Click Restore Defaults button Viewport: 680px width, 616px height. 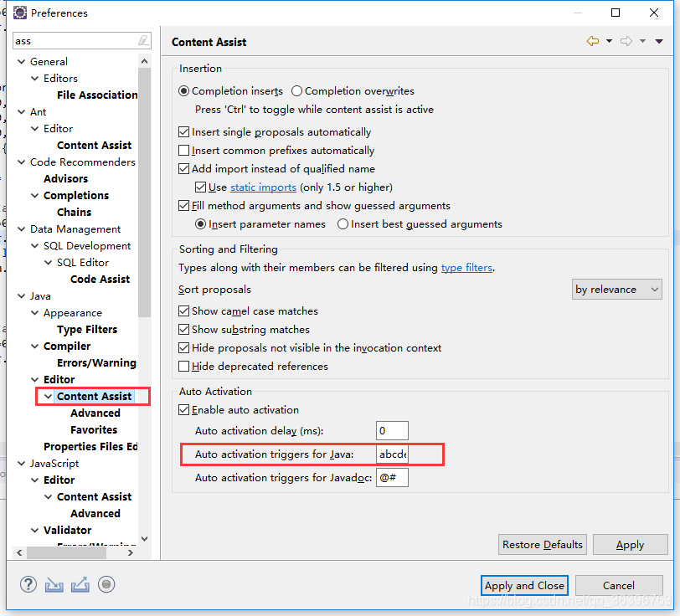click(x=543, y=545)
